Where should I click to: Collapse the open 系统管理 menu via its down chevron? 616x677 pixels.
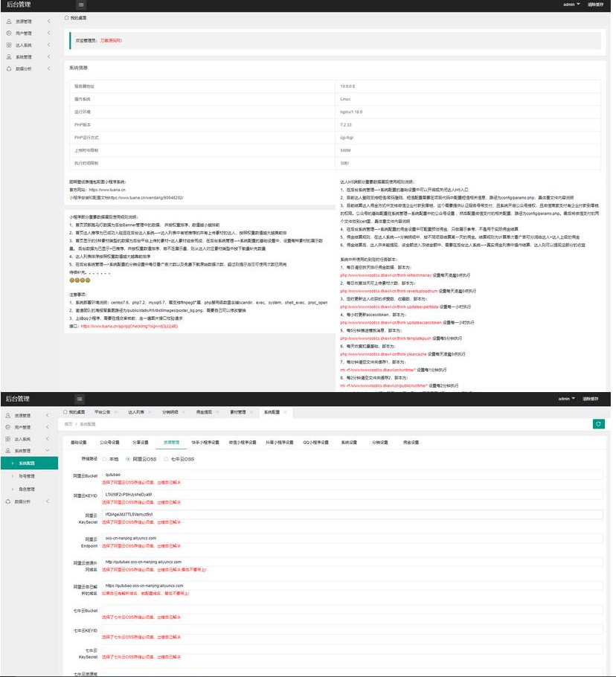point(48,450)
